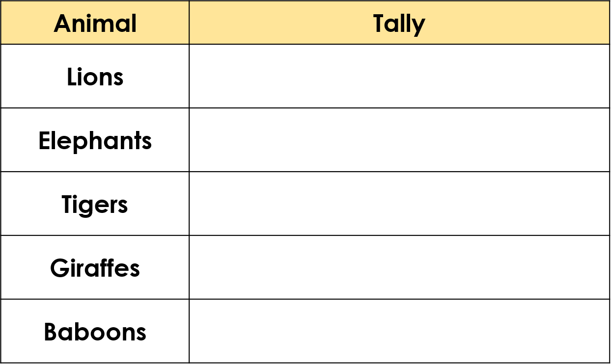Select the Baboons row label

click(95, 332)
